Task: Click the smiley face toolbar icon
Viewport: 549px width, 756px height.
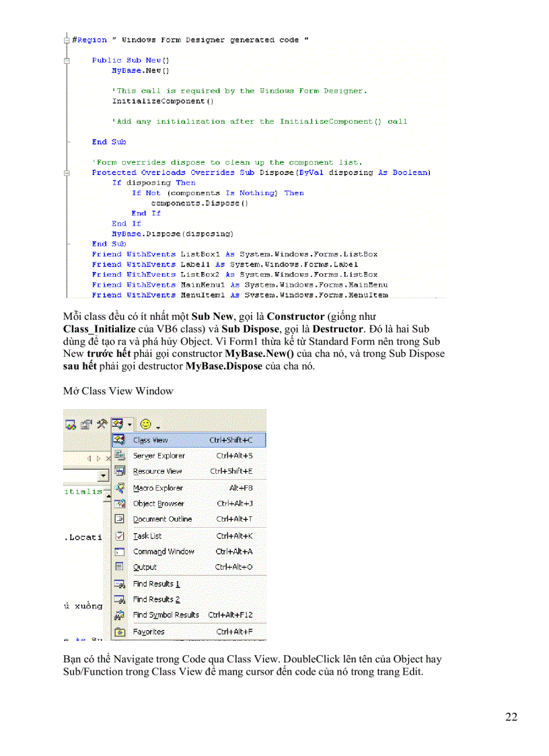Action: pyautogui.click(x=146, y=424)
